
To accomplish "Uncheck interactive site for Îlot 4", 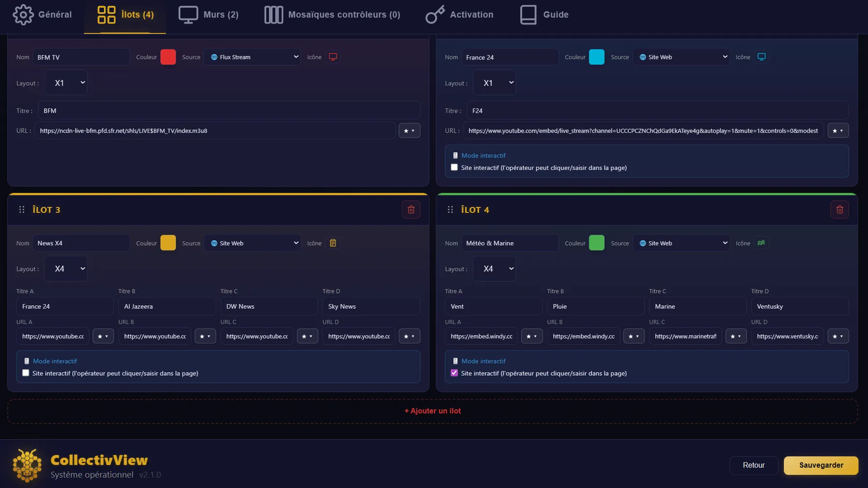I will pyautogui.click(x=454, y=373).
